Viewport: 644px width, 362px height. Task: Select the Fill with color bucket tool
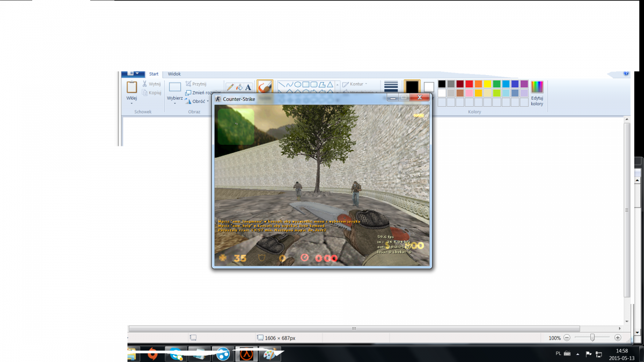point(239,87)
